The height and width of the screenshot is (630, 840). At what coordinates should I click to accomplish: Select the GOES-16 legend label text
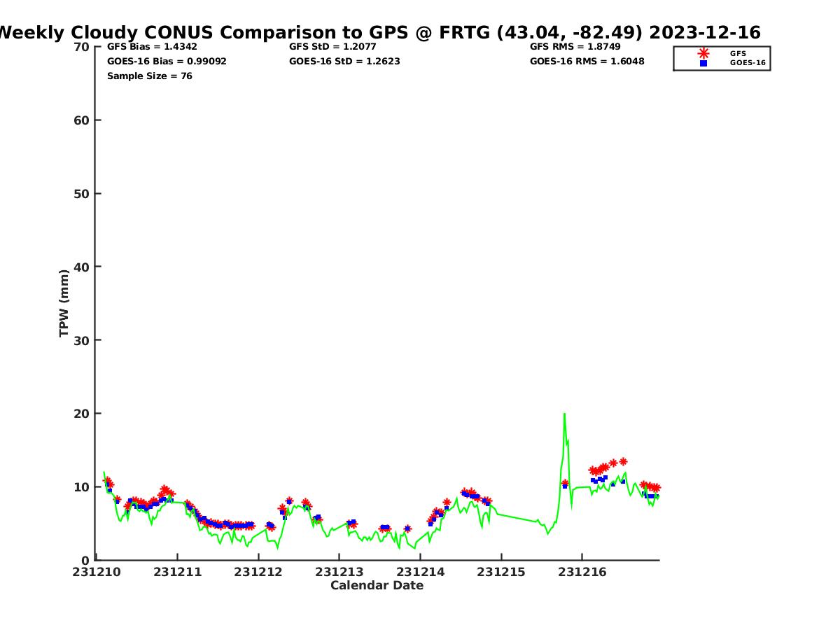coord(747,63)
